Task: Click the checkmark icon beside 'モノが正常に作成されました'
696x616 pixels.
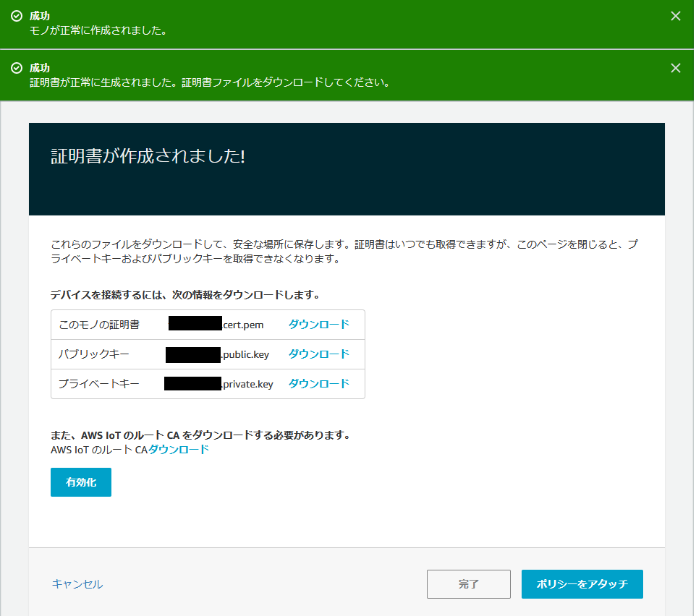Action: coord(17,16)
